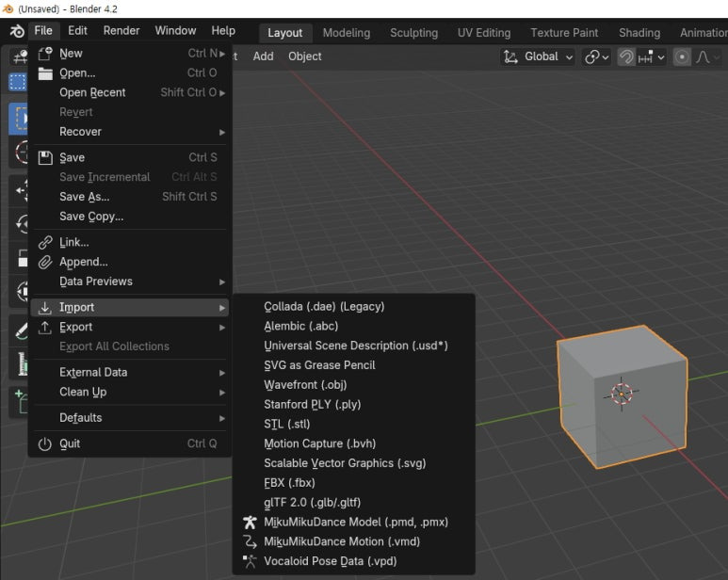Click Save Copy... in File menu
Image resolution: width=728 pixels, height=580 pixels.
(130, 217)
